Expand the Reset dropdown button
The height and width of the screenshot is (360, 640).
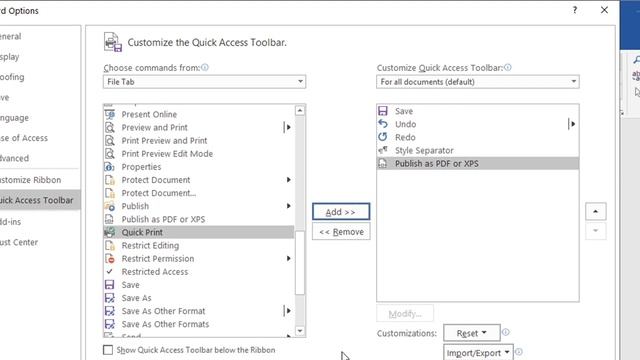point(472,333)
